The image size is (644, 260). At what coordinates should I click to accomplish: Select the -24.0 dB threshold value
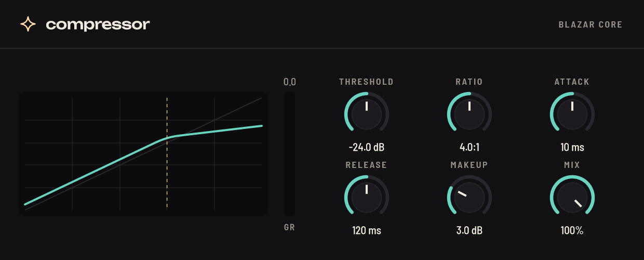[x=367, y=147]
